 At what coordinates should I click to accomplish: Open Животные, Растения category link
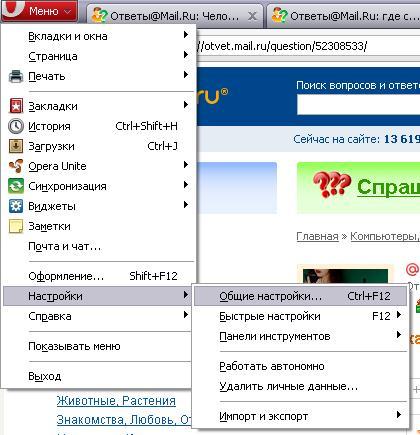coord(116,400)
